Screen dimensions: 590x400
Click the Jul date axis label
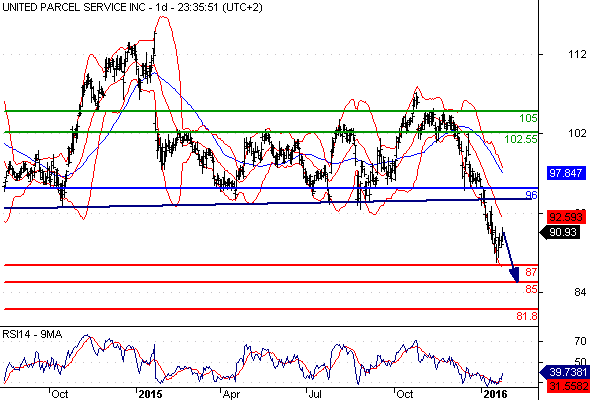(315, 394)
